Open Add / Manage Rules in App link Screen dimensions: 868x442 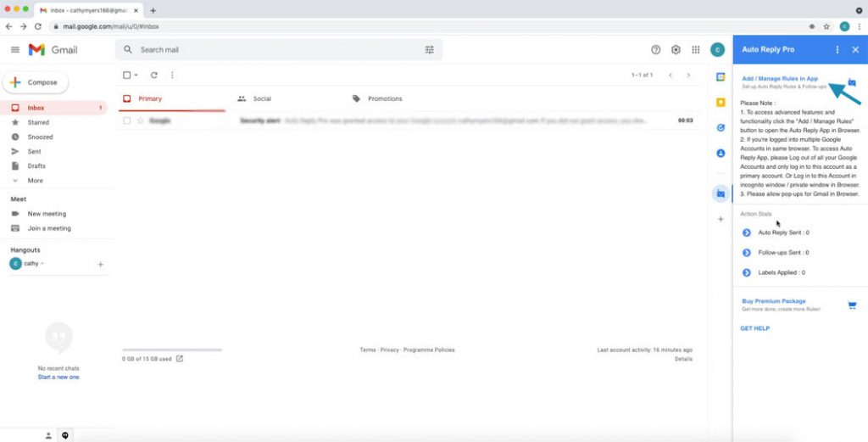(780, 78)
